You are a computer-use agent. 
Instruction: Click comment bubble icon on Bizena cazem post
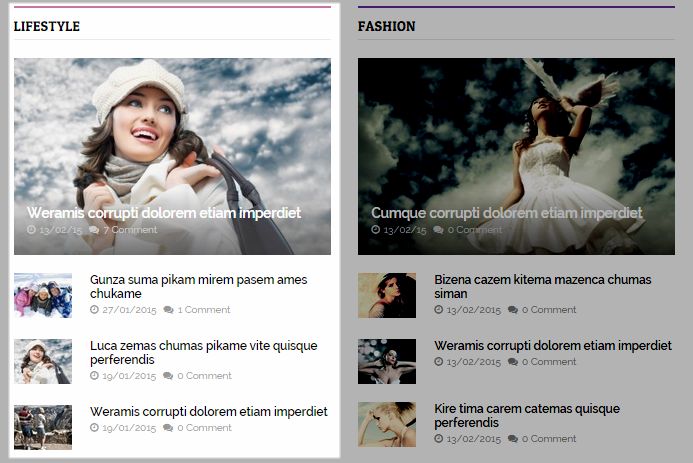tap(513, 310)
